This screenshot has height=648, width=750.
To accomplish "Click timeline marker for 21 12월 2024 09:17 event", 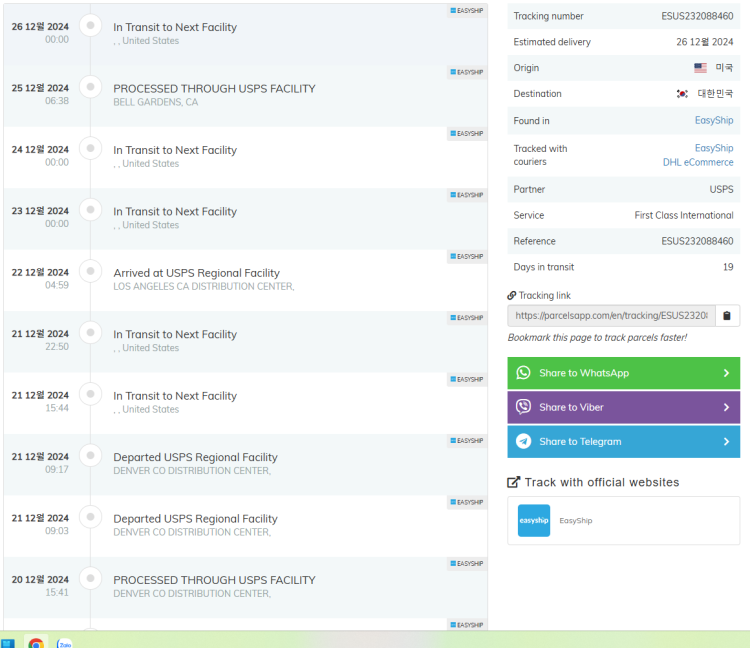I will (x=90, y=455).
